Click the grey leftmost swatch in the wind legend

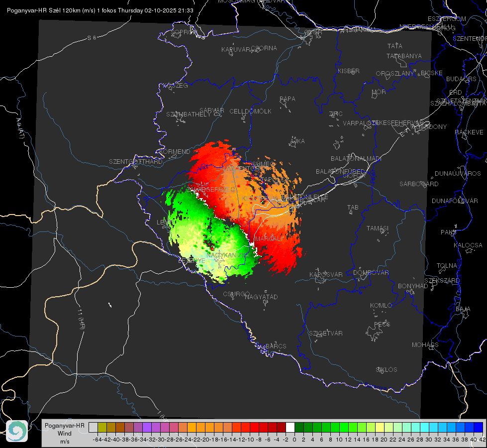click(93, 427)
